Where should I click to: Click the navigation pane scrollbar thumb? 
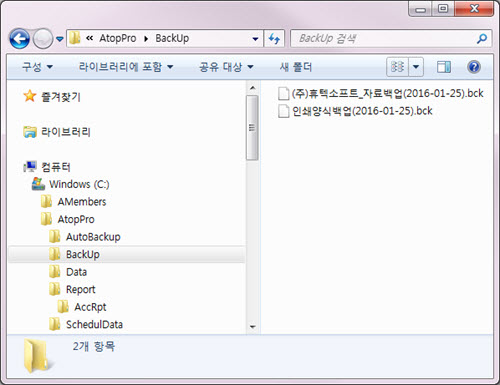click(252, 128)
